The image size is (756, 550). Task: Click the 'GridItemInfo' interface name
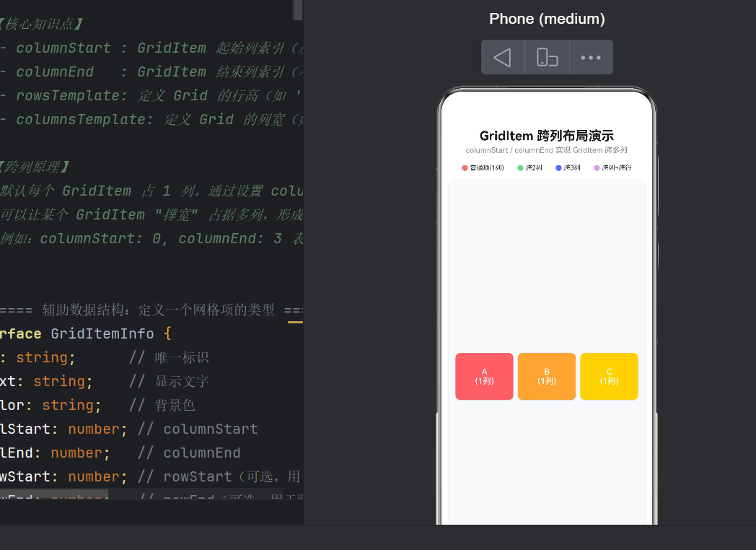click(102, 334)
